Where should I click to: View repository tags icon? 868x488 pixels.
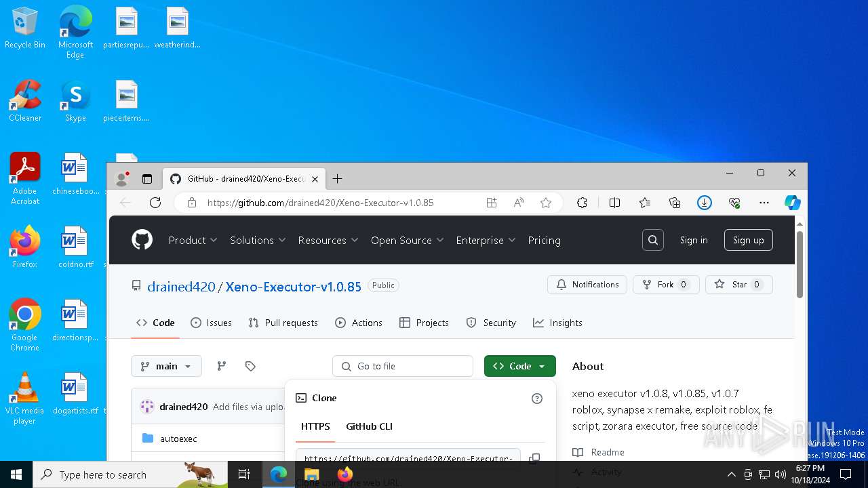pos(250,366)
